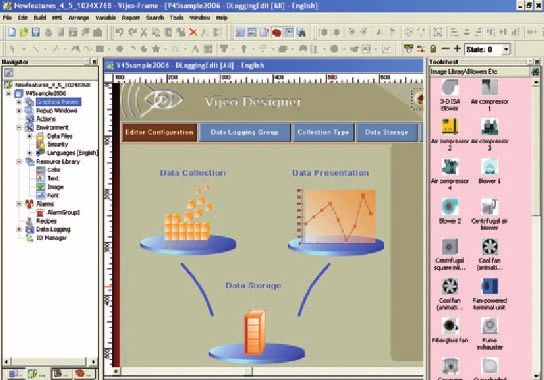The width and height of the screenshot is (544, 380).
Task: Click the canvas horizontal scrollbar
Action: 268,371
